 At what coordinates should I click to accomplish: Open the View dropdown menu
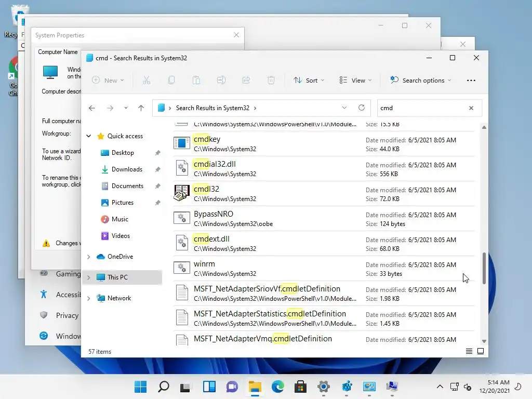click(355, 81)
